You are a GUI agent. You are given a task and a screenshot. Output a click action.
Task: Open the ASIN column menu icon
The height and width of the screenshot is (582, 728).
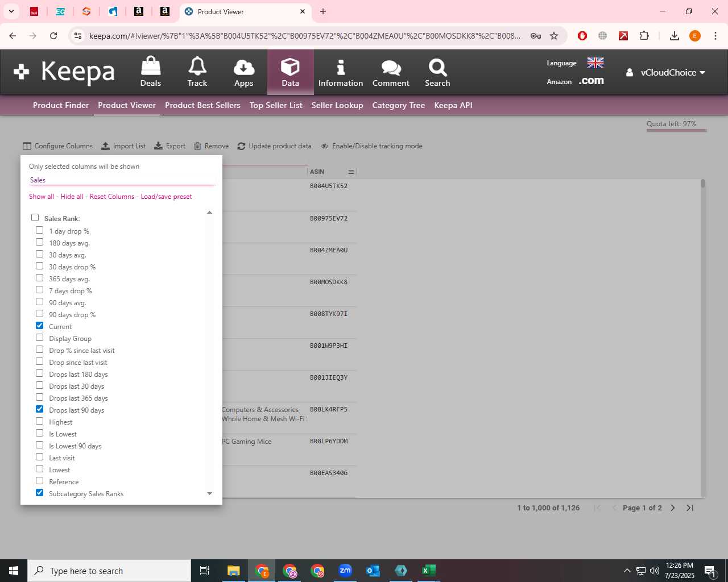[351, 172]
